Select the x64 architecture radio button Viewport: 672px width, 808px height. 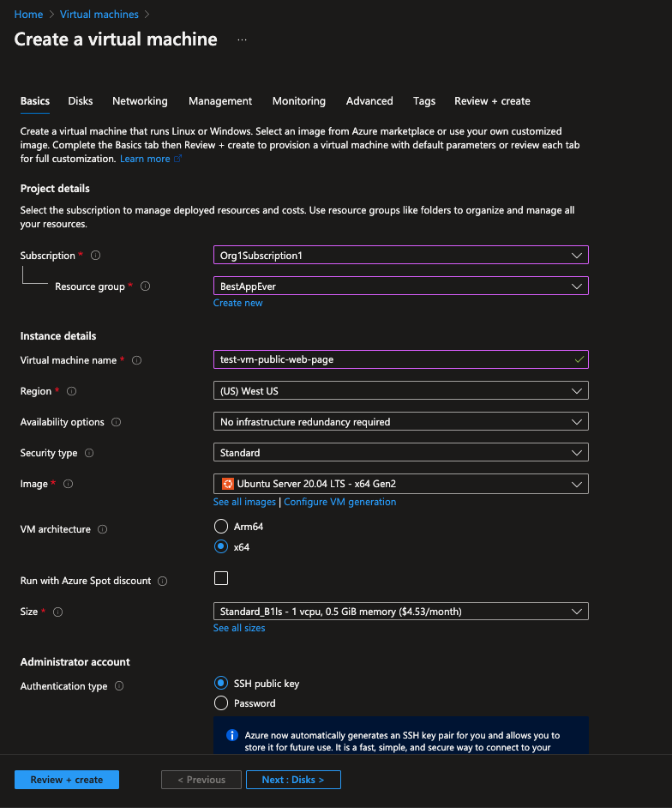[221, 546]
